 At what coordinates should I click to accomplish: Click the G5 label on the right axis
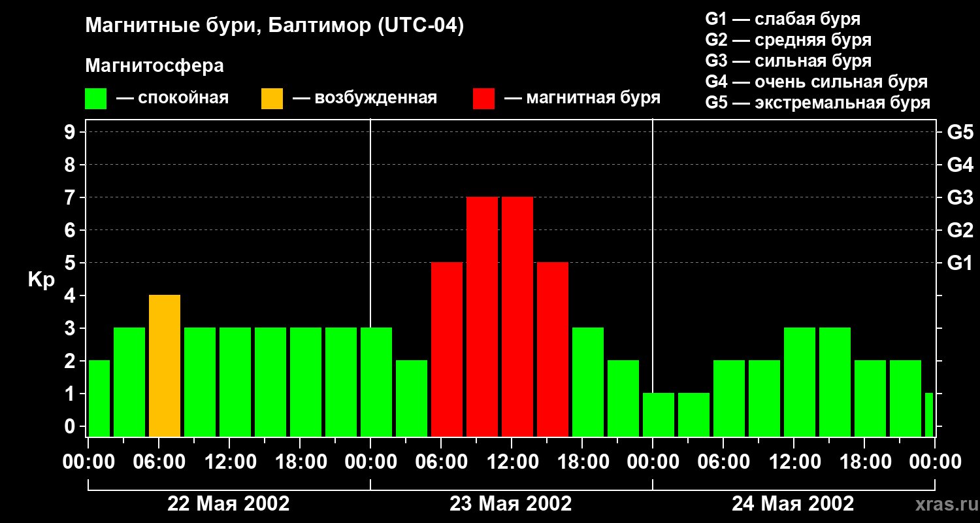pos(960,132)
